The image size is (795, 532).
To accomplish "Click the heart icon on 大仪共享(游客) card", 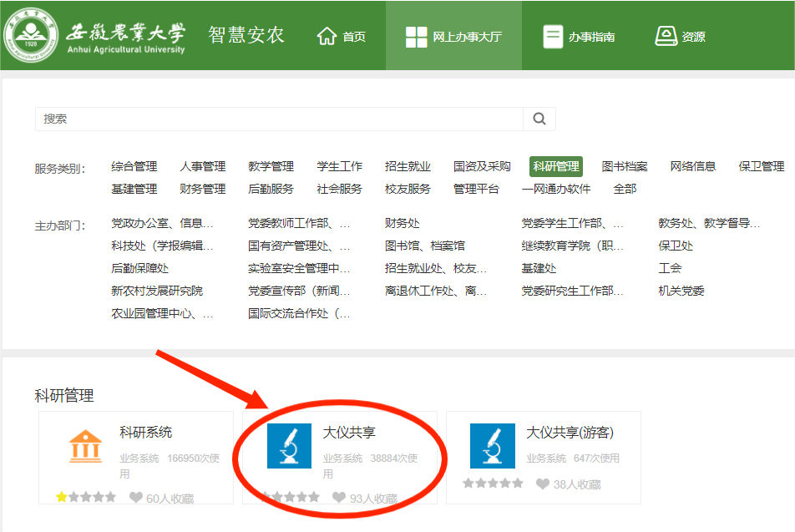I will [543, 484].
